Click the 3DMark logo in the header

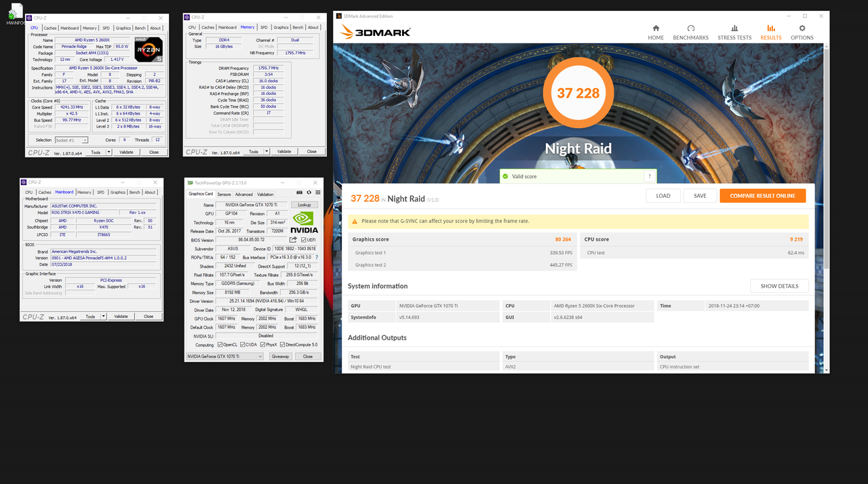[375, 31]
